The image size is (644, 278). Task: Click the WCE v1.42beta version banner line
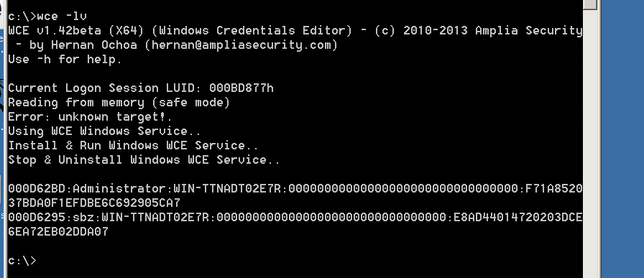295,31
